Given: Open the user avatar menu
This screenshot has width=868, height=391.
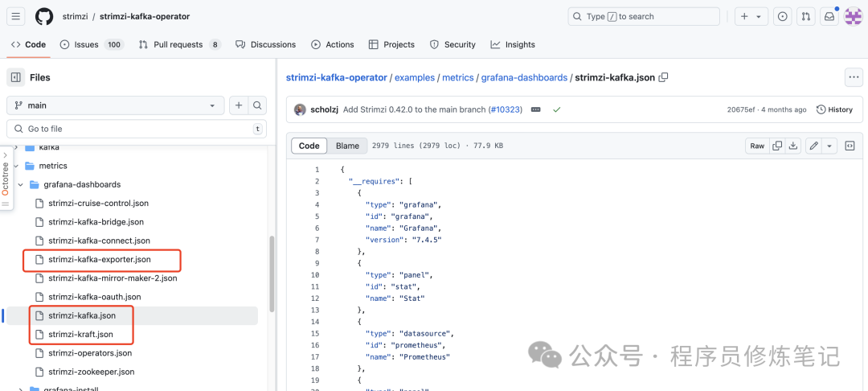Looking at the screenshot, I should tap(853, 17).
